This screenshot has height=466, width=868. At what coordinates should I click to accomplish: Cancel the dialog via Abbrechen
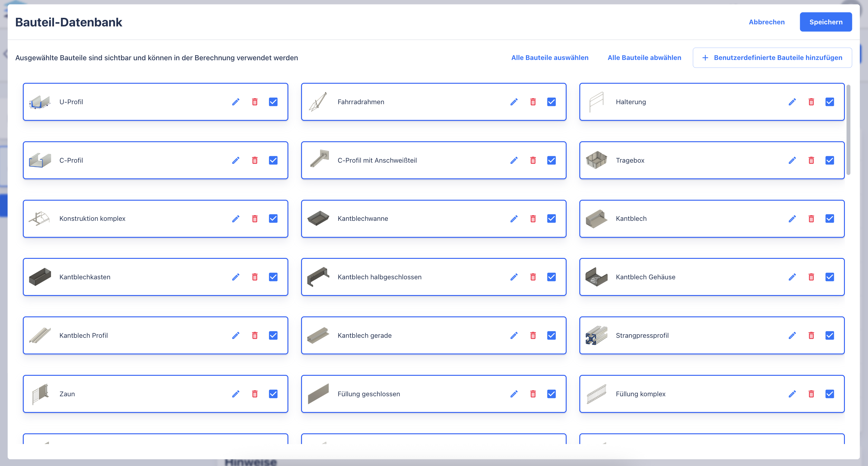point(766,22)
